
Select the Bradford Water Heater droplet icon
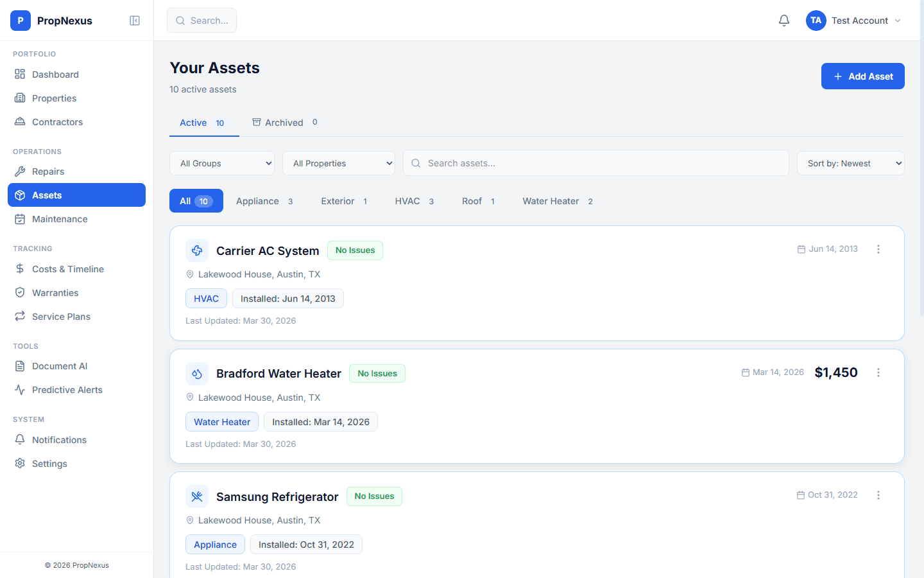(197, 373)
